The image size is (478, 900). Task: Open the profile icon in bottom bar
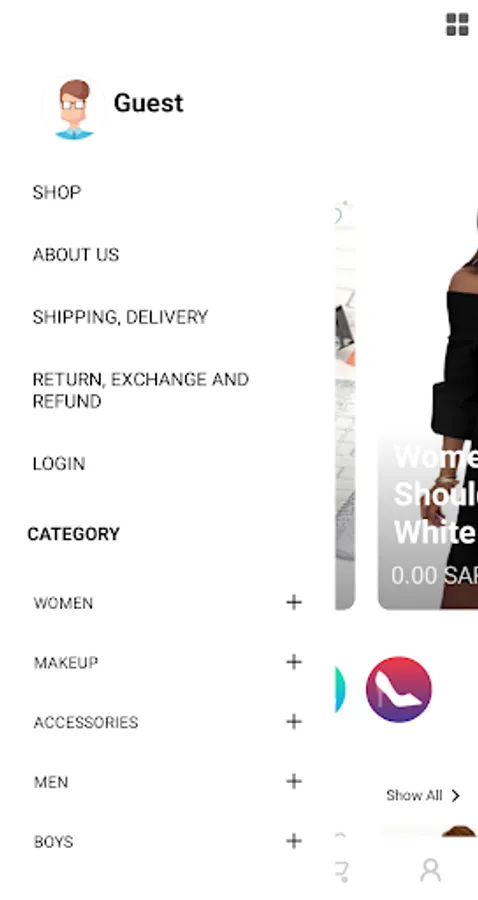(430, 870)
